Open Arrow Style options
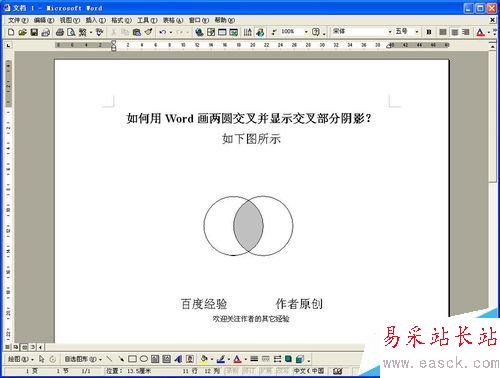 pyautogui.click(x=277, y=359)
